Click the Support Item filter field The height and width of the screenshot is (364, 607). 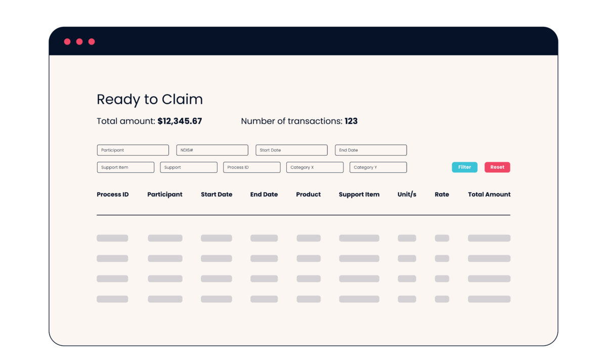[125, 167]
